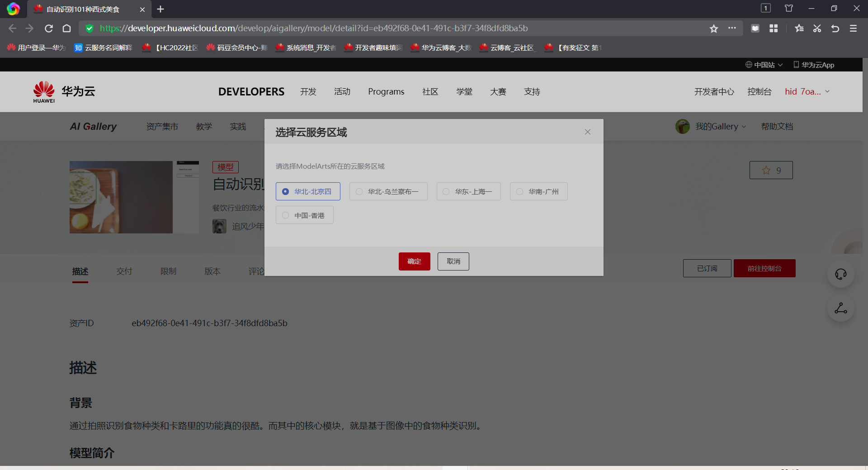The image size is (868, 470).
Task: Click the 已订阅 button
Action: click(x=707, y=268)
